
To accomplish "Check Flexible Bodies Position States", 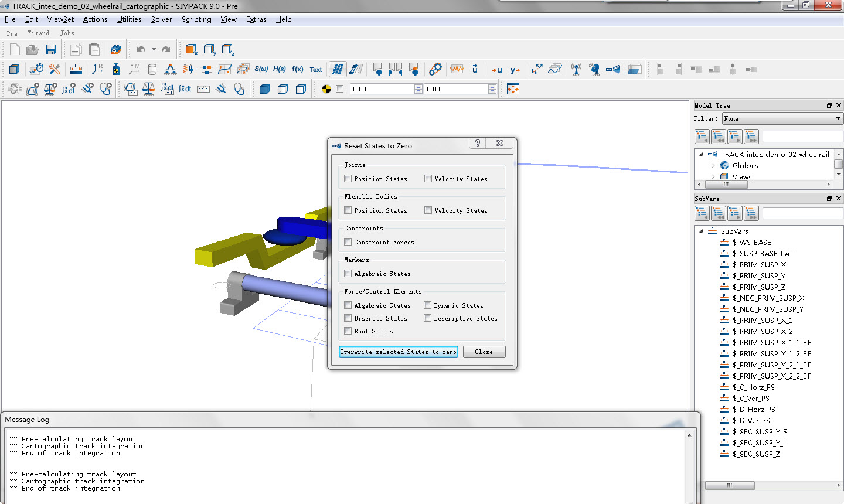I will tap(348, 210).
